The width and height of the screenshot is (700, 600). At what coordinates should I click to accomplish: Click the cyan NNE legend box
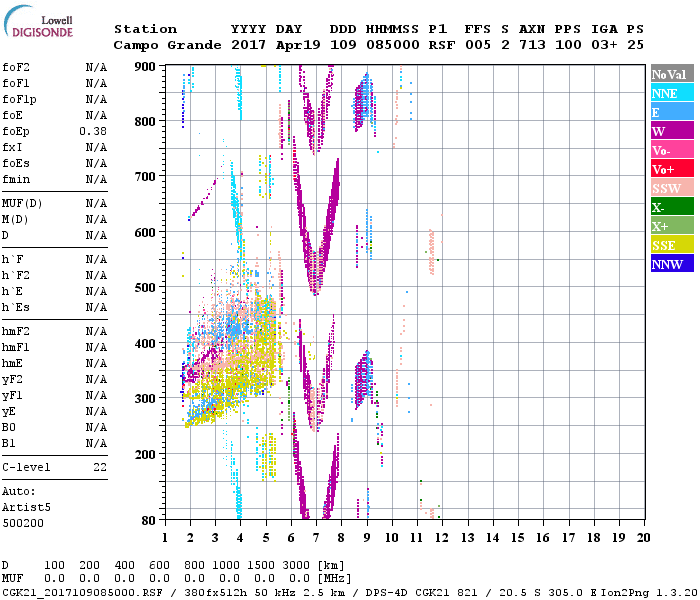point(670,94)
